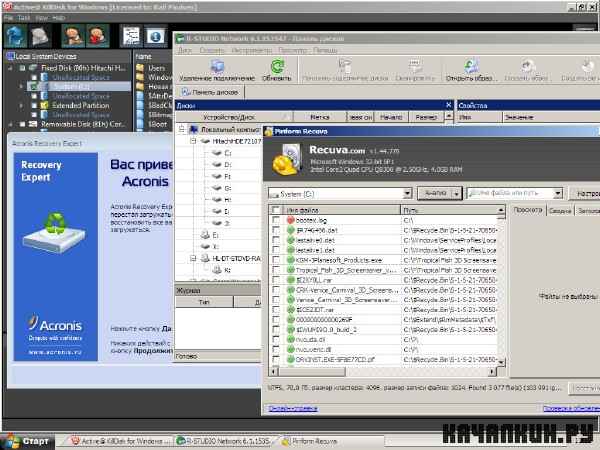Click the first globe-and-disk icon in KillDisk toolbar
This screenshot has height=450, width=600.
click(15, 36)
